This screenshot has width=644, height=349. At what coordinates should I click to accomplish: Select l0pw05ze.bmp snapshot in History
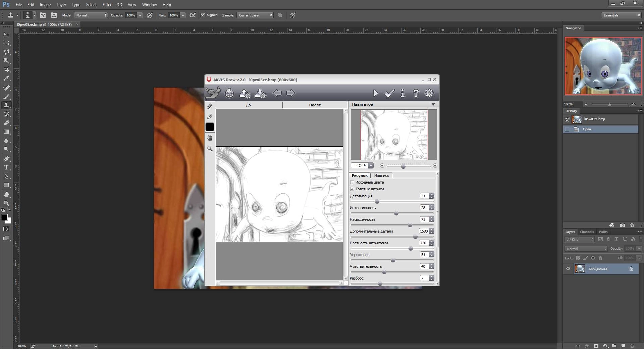click(601, 119)
